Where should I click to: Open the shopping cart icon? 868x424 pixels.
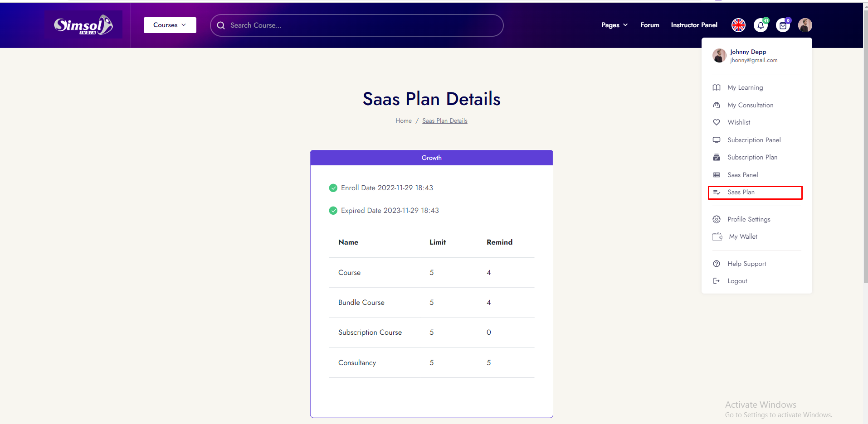point(783,25)
